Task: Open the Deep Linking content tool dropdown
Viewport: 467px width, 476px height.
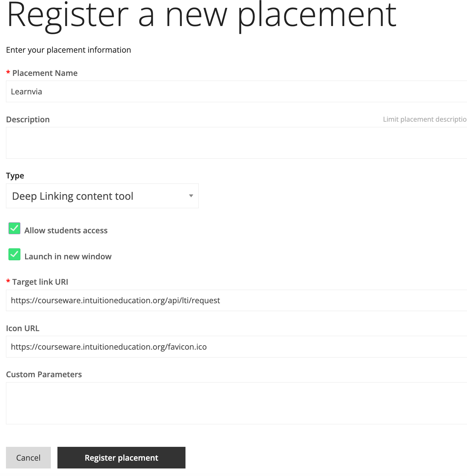Action: point(102,196)
